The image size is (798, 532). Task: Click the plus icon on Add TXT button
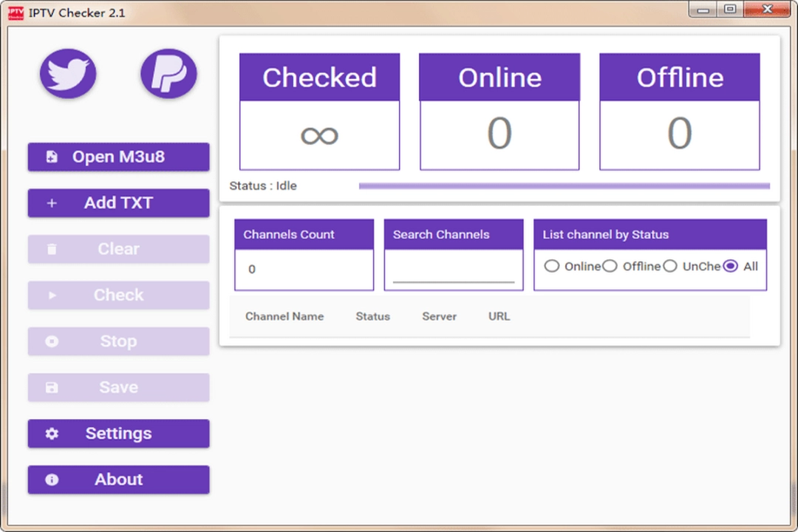click(x=51, y=202)
